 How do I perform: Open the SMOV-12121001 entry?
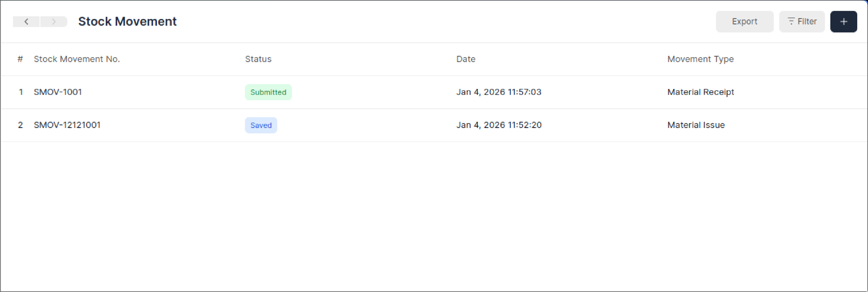point(67,125)
